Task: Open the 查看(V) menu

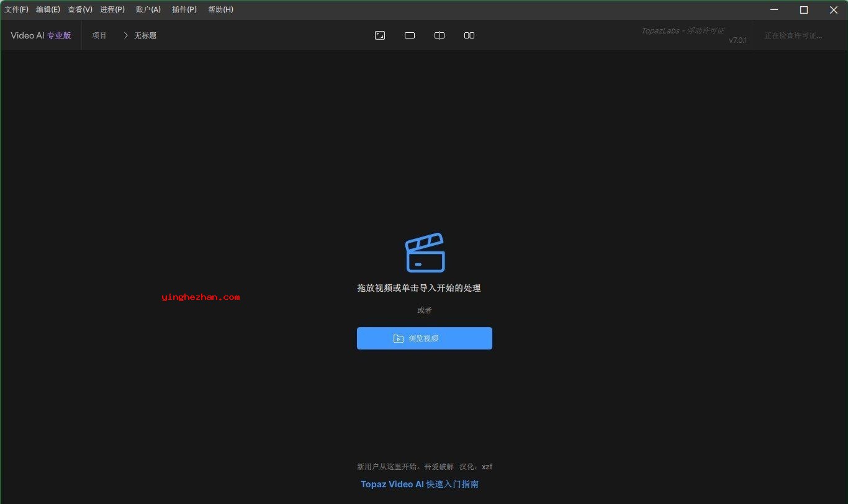Action: [80, 10]
